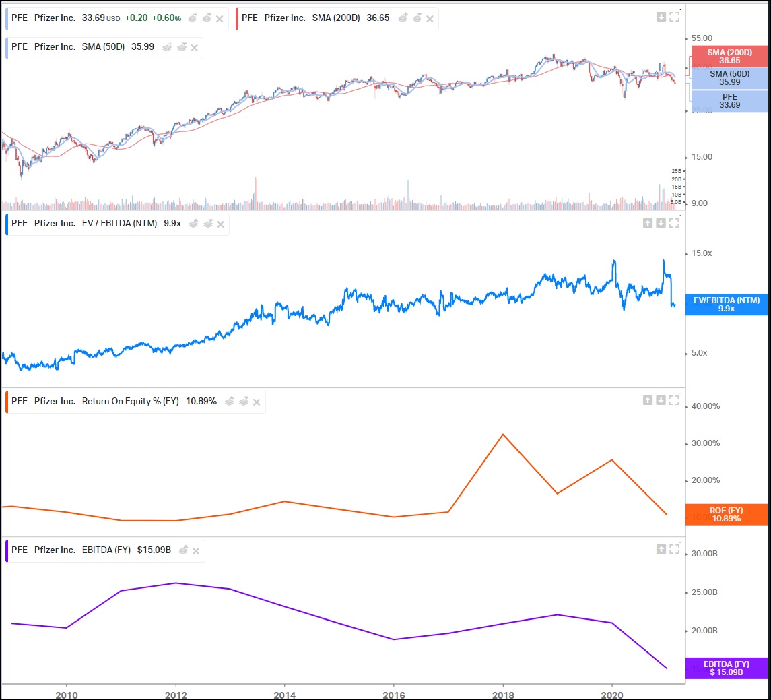Move the price pane down

pos(661,18)
